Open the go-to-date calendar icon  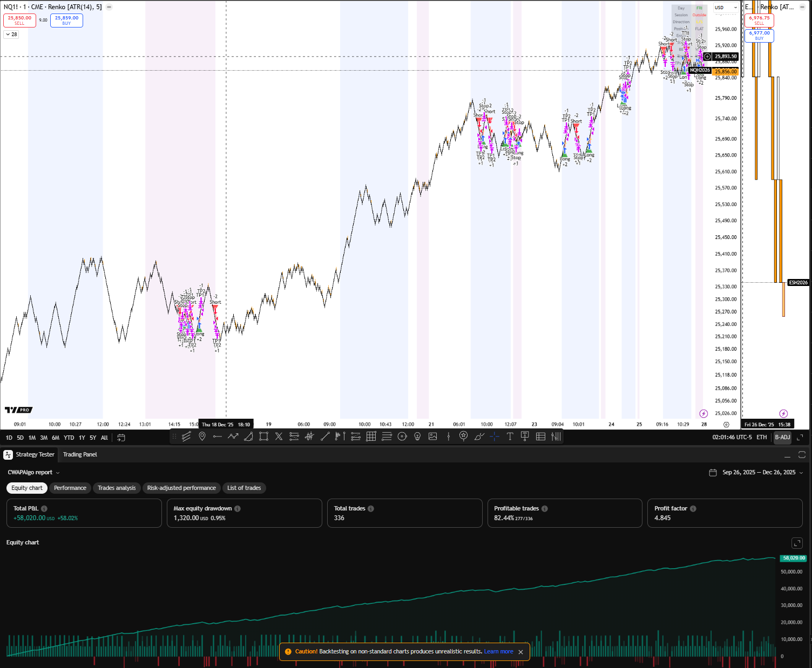pyautogui.click(x=121, y=438)
